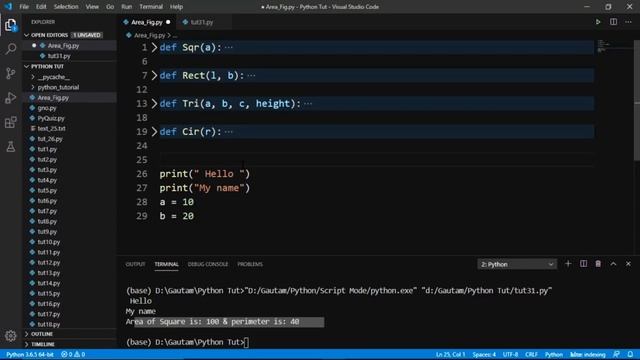
Task: Open the Go menu
Action: tap(110, 7)
